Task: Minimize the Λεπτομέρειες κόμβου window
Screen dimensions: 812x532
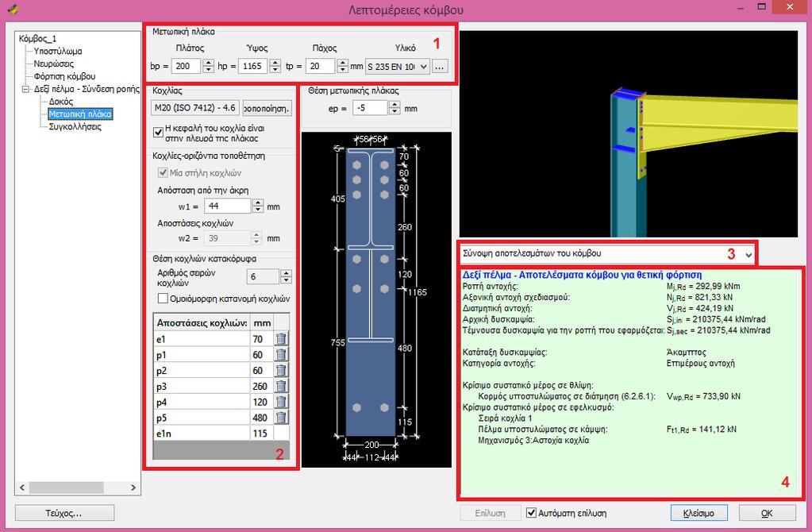Action: coord(741,6)
